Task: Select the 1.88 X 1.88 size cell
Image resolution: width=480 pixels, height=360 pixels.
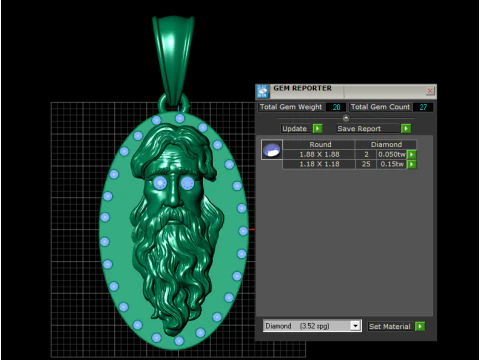Action: coord(319,155)
